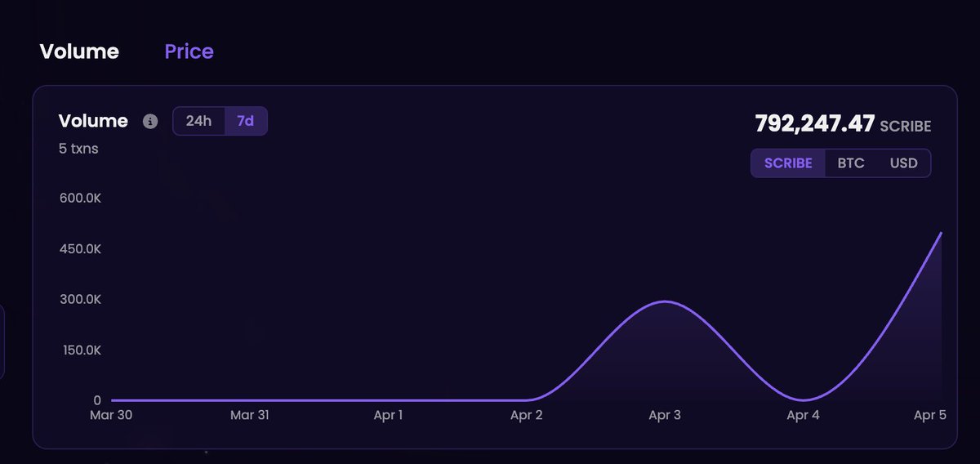Click the 792,247.47 volume total
This screenshot has width=980, height=464.
tap(815, 124)
